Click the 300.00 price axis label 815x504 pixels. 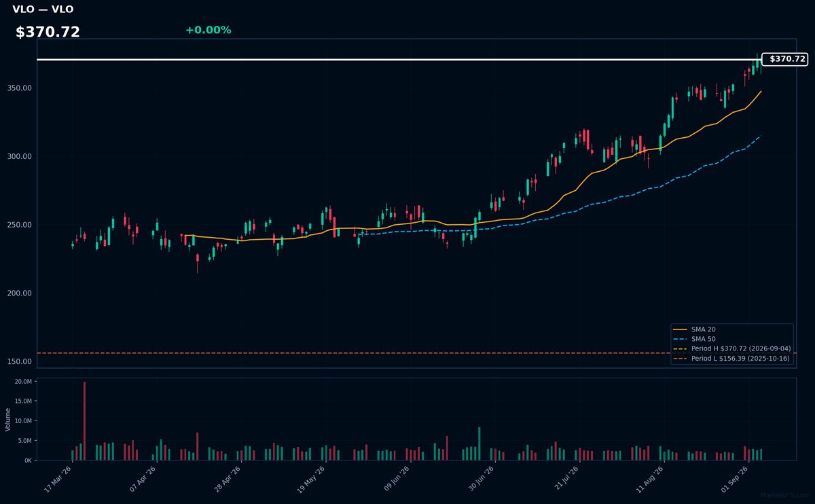coord(21,156)
